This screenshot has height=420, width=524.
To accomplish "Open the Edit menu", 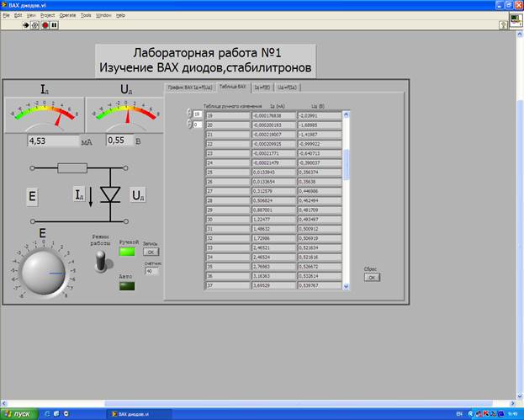I will pyautogui.click(x=18, y=15).
